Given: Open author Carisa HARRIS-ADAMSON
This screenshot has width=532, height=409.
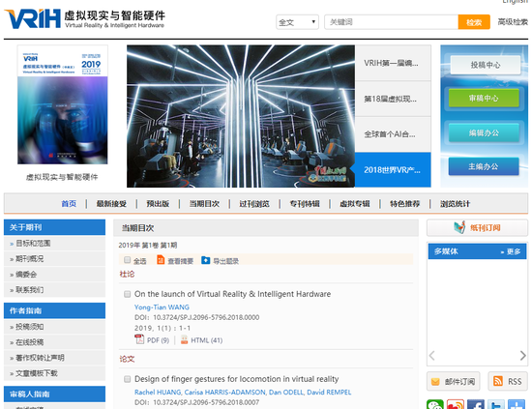Looking at the screenshot, I should tap(225, 393).
